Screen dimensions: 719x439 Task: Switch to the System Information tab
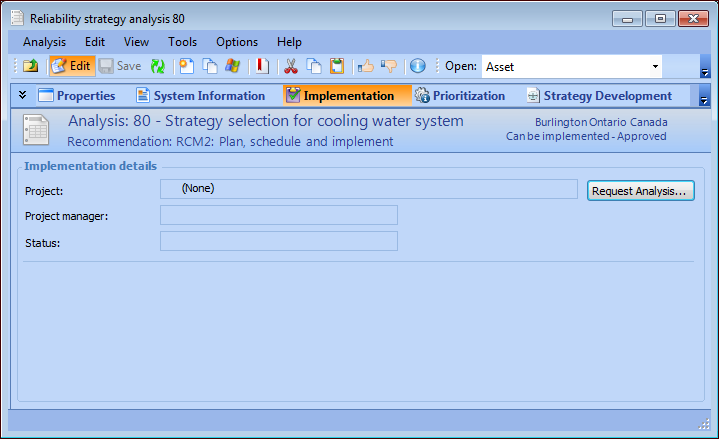click(201, 95)
